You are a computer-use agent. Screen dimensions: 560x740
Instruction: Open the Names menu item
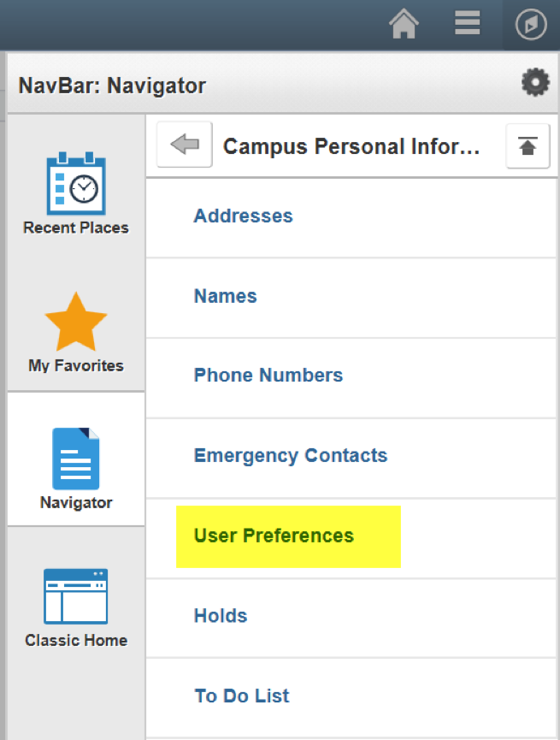pos(226,296)
